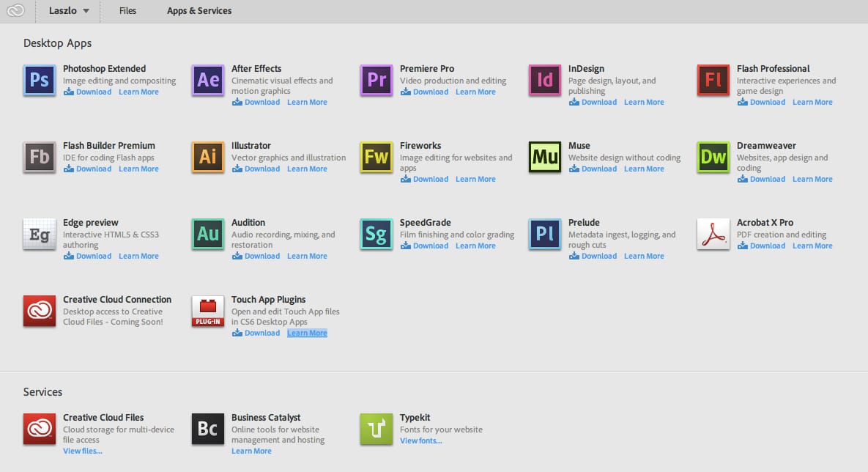Click the Dreamweaver Dw icon
The width and height of the screenshot is (868, 472).
coord(713,157)
